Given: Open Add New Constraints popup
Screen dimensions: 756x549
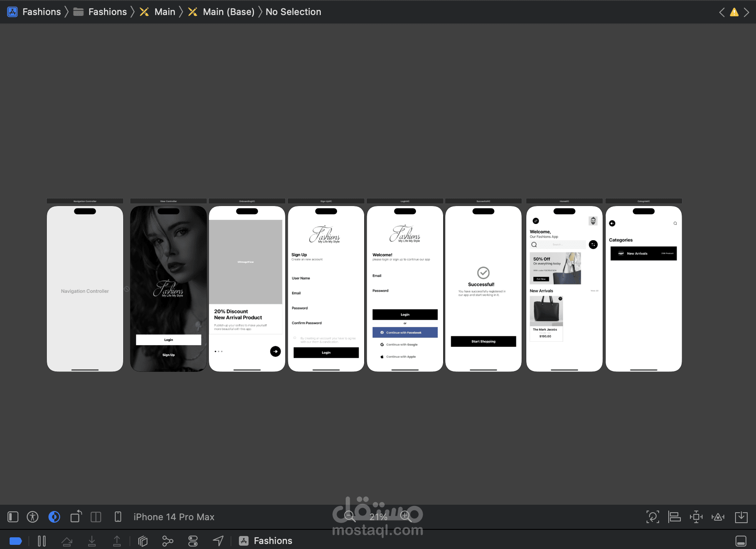Looking at the screenshot, I should point(696,517).
